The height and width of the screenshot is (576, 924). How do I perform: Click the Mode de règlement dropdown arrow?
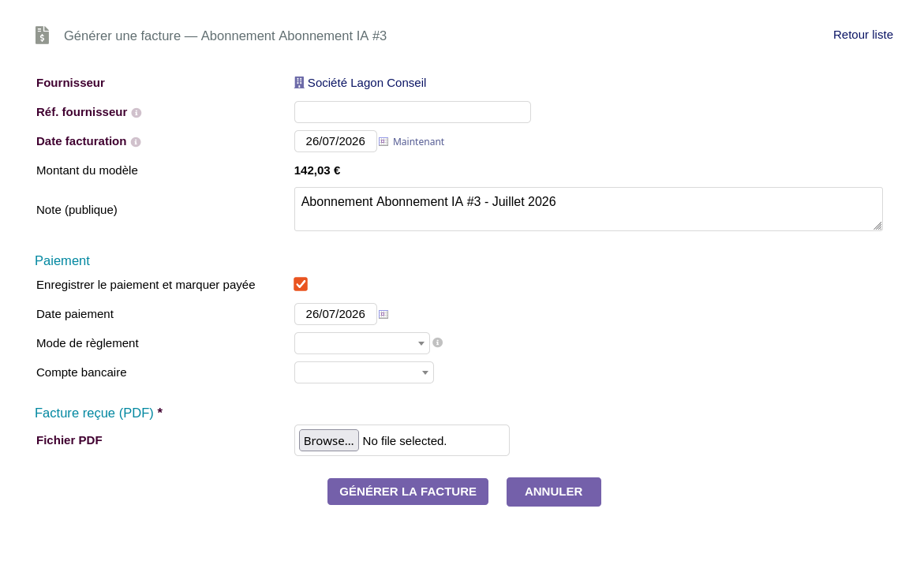click(421, 343)
